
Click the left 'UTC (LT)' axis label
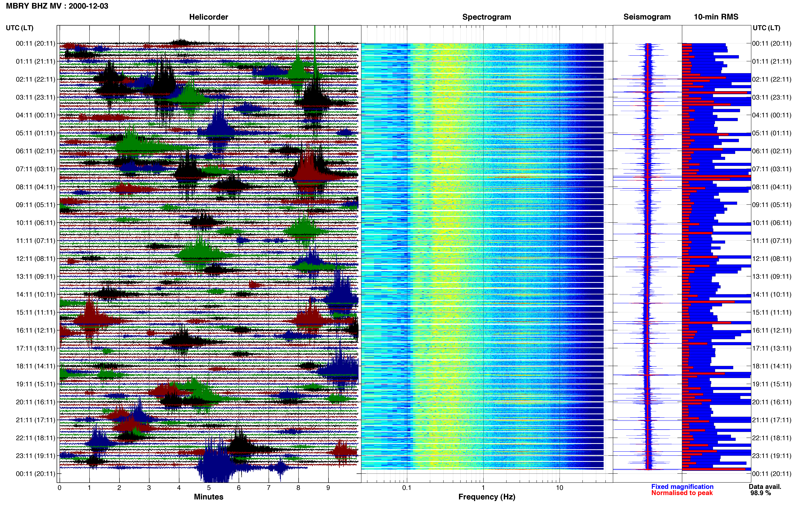pyautogui.click(x=20, y=28)
